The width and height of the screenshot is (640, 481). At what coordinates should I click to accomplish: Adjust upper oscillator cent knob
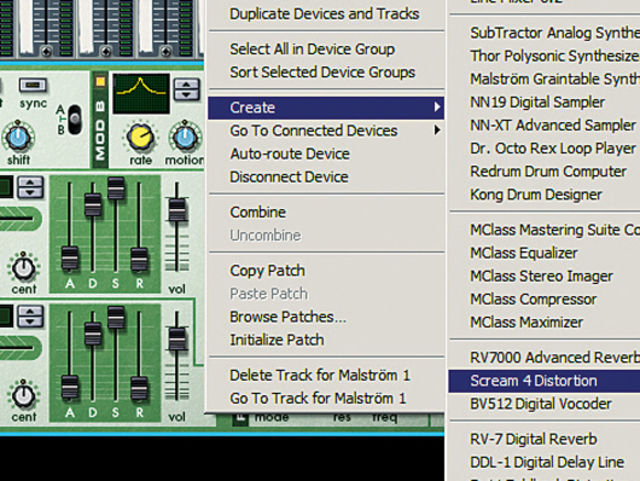[23, 268]
